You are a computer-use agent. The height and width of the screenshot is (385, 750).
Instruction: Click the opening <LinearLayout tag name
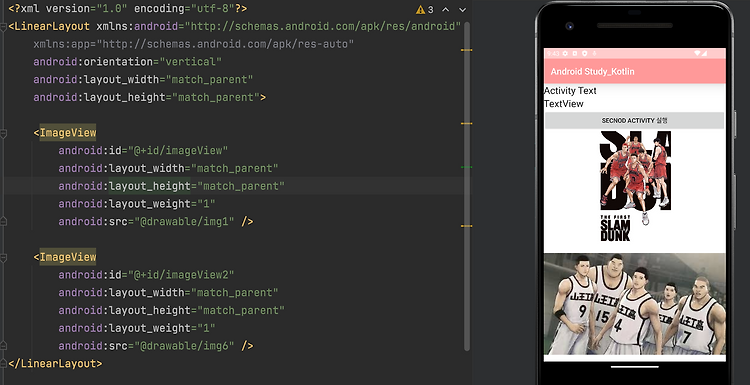(52, 26)
